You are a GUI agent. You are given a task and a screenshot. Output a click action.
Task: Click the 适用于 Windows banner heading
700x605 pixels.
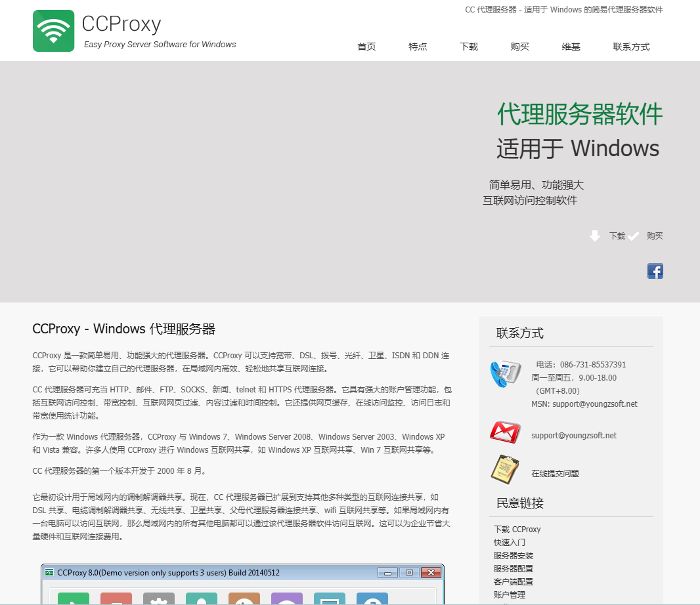(x=578, y=148)
